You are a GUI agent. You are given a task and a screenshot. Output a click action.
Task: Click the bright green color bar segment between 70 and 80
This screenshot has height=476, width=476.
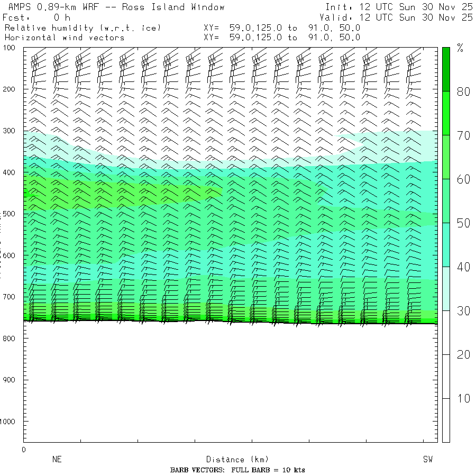click(446, 113)
